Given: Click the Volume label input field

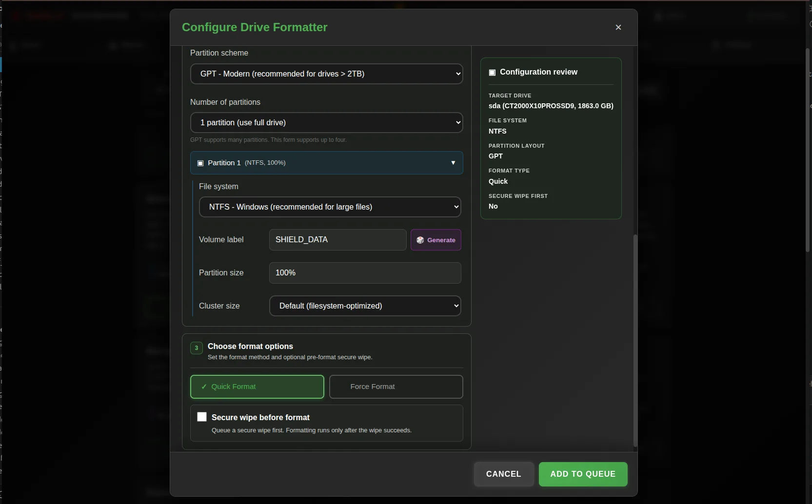Looking at the screenshot, I should 337,240.
